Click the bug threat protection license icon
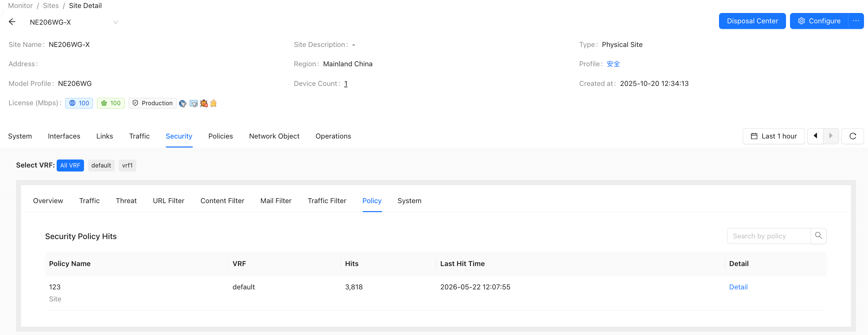The height and width of the screenshot is (335, 868). (204, 103)
